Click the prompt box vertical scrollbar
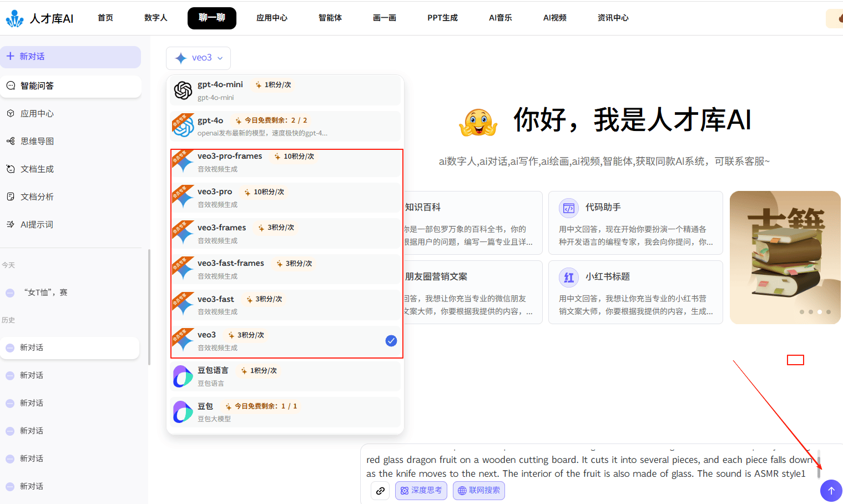The height and width of the screenshot is (504, 843). (819, 465)
